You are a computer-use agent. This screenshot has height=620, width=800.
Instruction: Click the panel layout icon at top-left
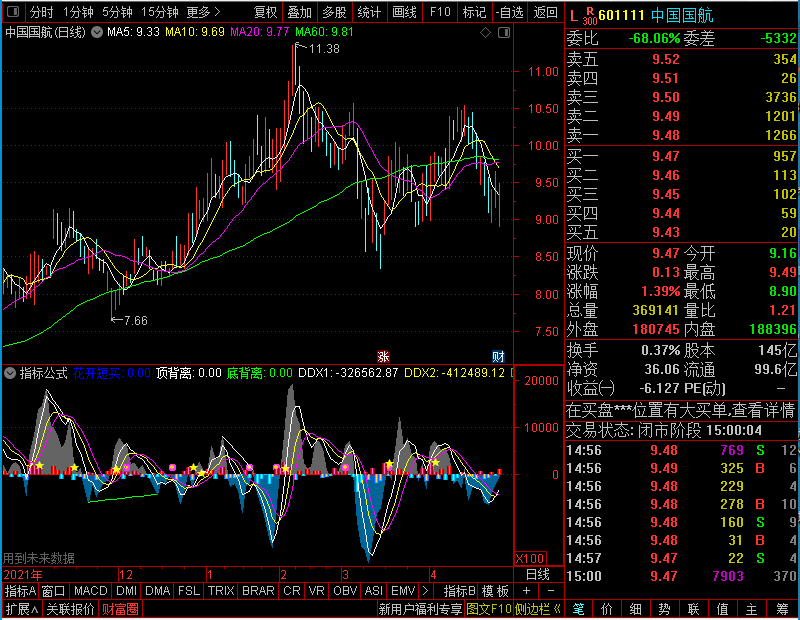13,11
